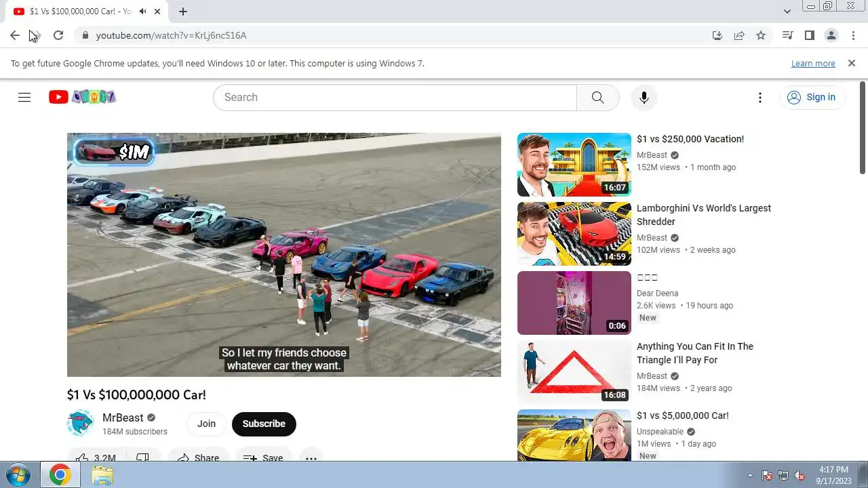Image resolution: width=868 pixels, height=488 pixels.
Task: Open the $1 vs $250,000 Vacation! title
Action: click(x=690, y=139)
